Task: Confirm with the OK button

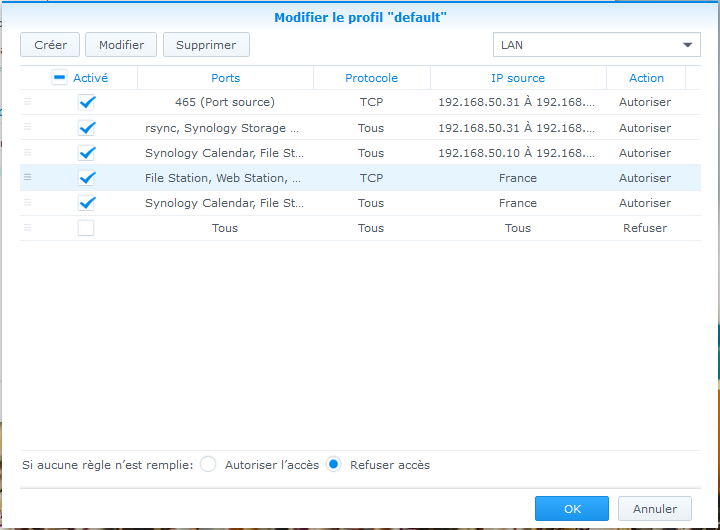Action: click(x=572, y=508)
